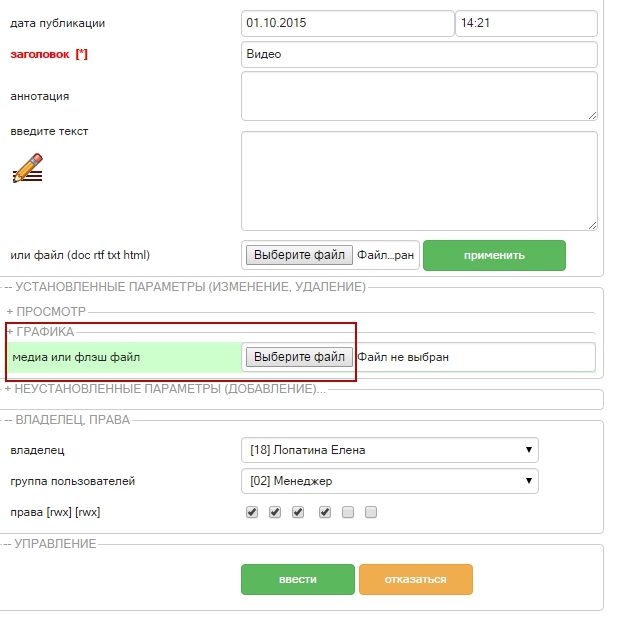Screen dimensions: 622x641
Task: Open the группа пользователей dropdown
Action: [x=390, y=481]
